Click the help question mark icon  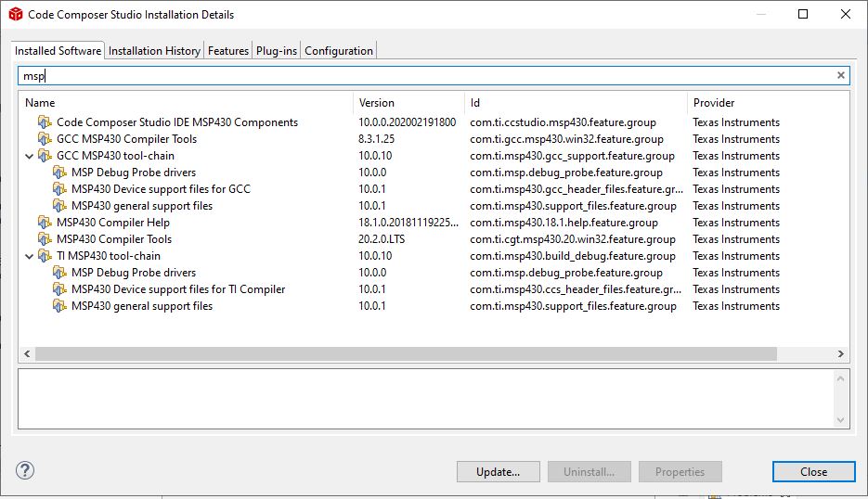[25, 471]
